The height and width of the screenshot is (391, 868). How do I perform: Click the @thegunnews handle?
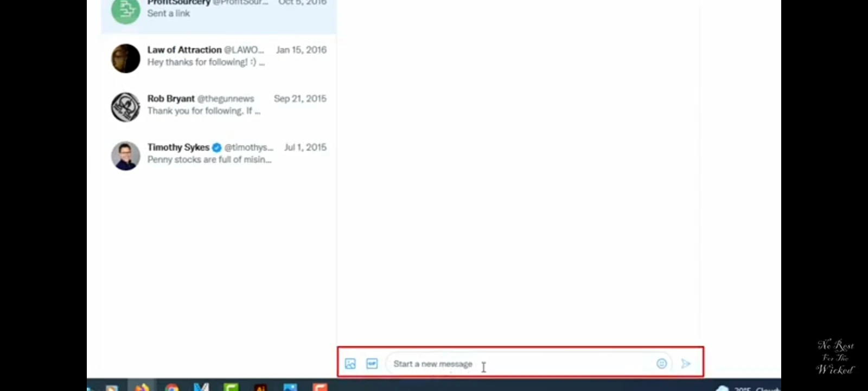[x=226, y=99]
